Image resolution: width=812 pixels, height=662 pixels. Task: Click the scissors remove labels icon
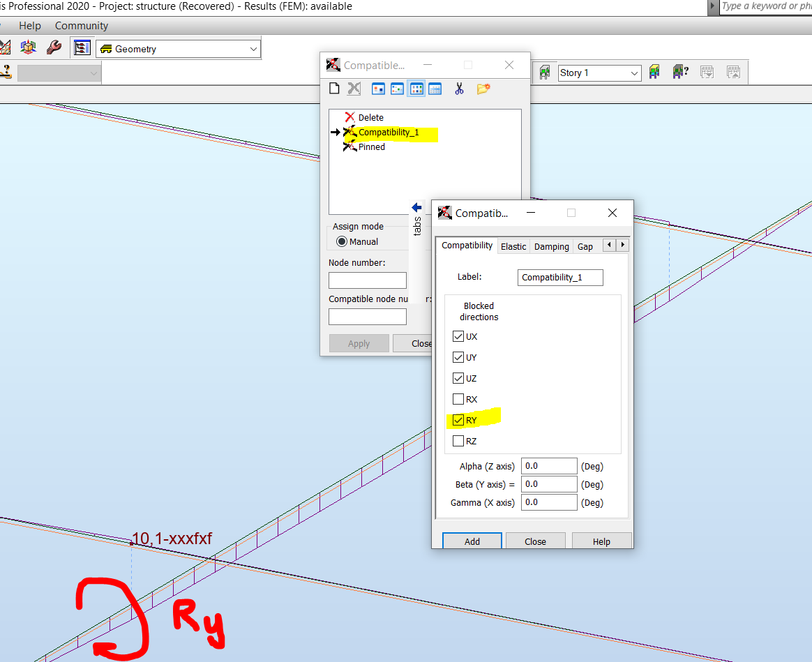pyautogui.click(x=459, y=89)
